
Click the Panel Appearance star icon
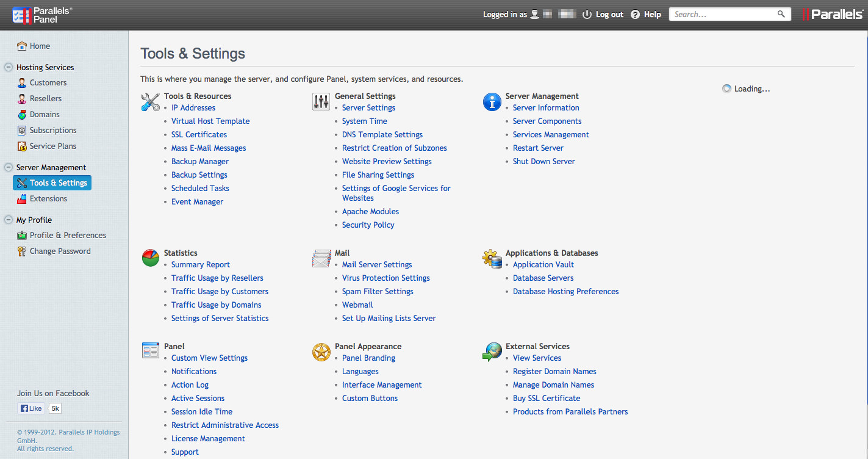tap(321, 352)
